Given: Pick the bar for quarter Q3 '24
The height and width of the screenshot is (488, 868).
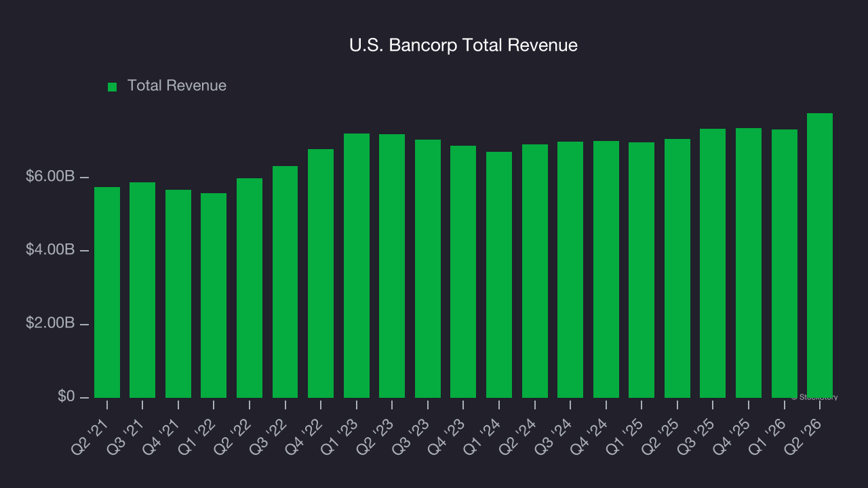Looking at the screenshot, I should 570,270.
